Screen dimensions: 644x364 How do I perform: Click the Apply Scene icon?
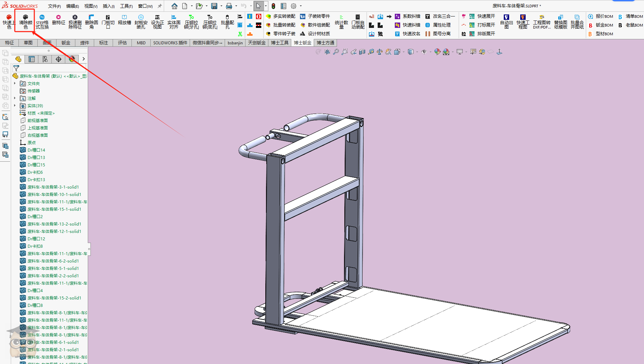point(446,52)
